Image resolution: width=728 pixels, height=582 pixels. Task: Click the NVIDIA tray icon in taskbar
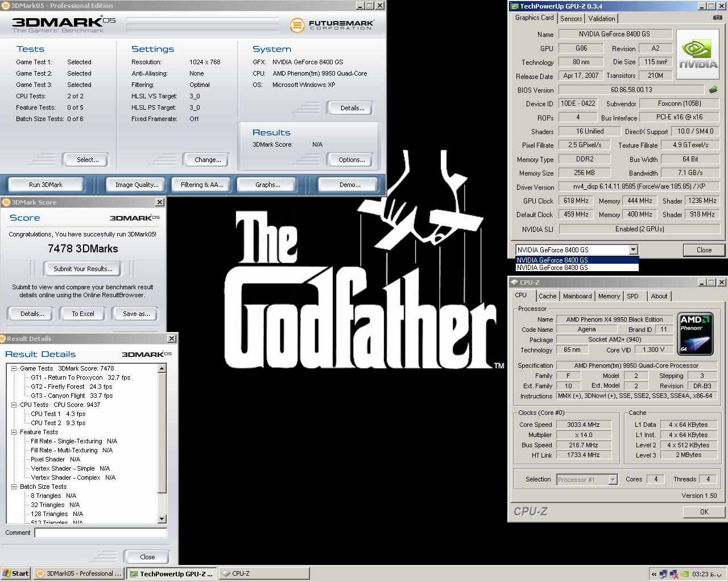[x=685, y=573]
